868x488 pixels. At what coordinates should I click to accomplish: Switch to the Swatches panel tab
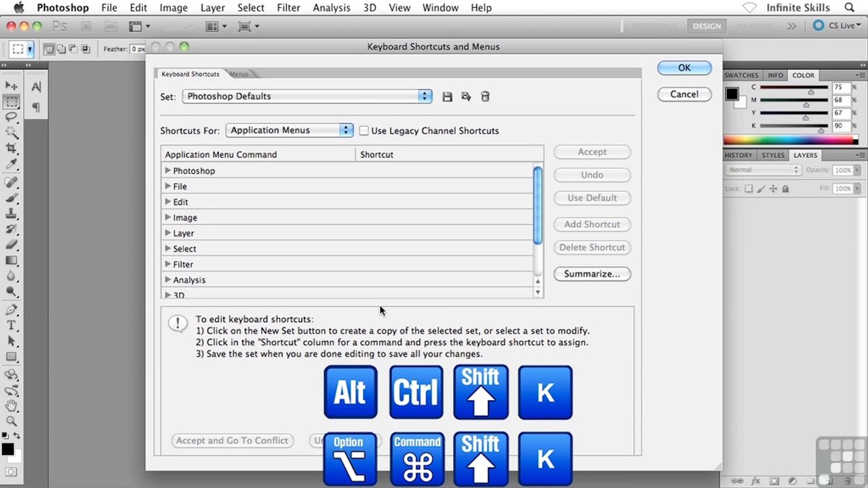pos(741,75)
